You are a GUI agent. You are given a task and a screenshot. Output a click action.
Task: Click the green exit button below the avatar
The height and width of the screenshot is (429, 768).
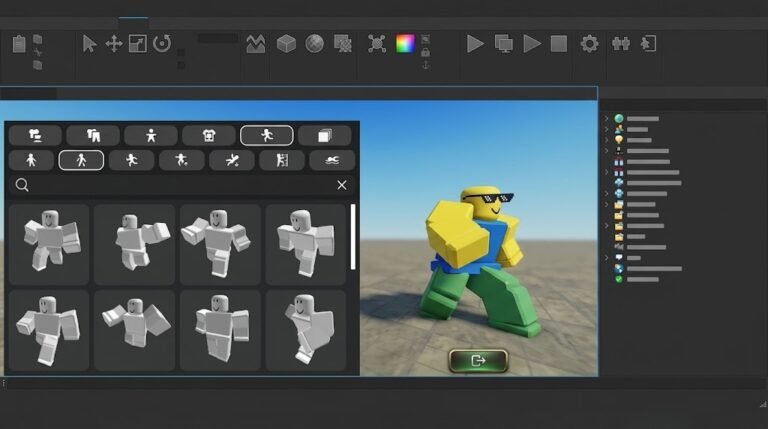(x=478, y=361)
